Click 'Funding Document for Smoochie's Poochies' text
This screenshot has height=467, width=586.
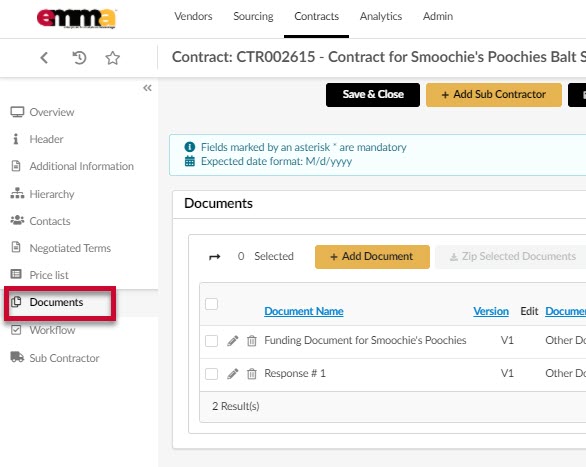[x=365, y=340]
